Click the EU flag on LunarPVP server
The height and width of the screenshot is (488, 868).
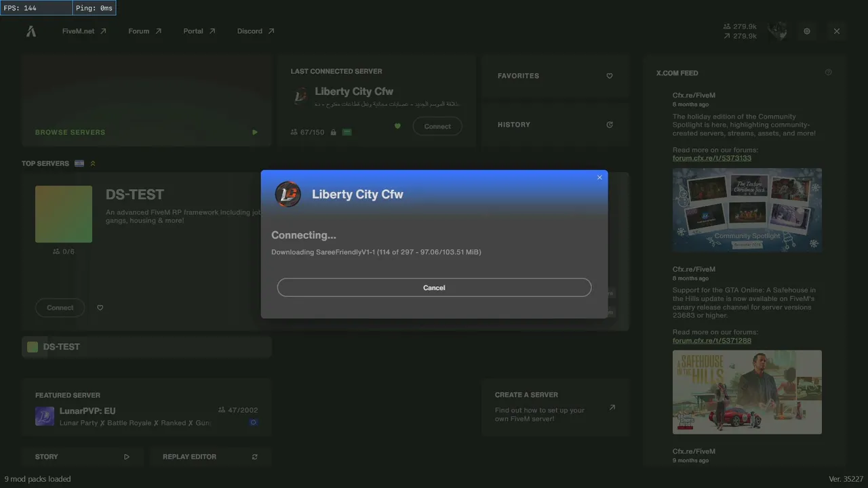click(254, 422)
